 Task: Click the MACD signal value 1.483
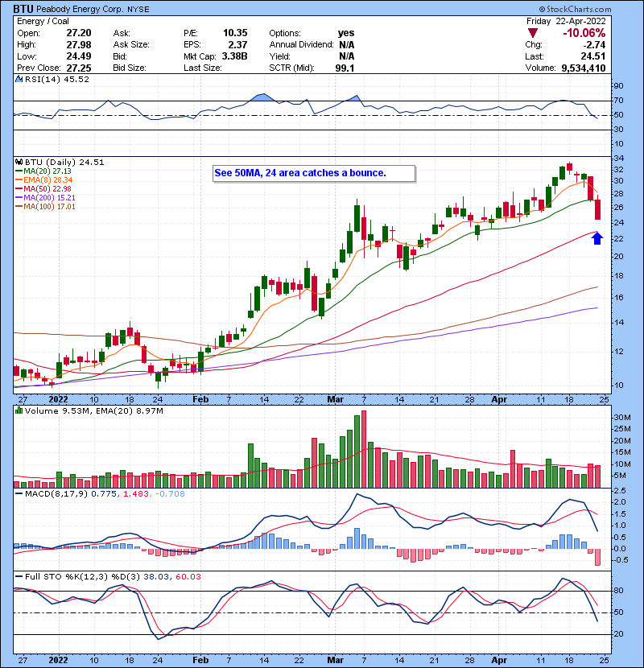click(136, 494)
